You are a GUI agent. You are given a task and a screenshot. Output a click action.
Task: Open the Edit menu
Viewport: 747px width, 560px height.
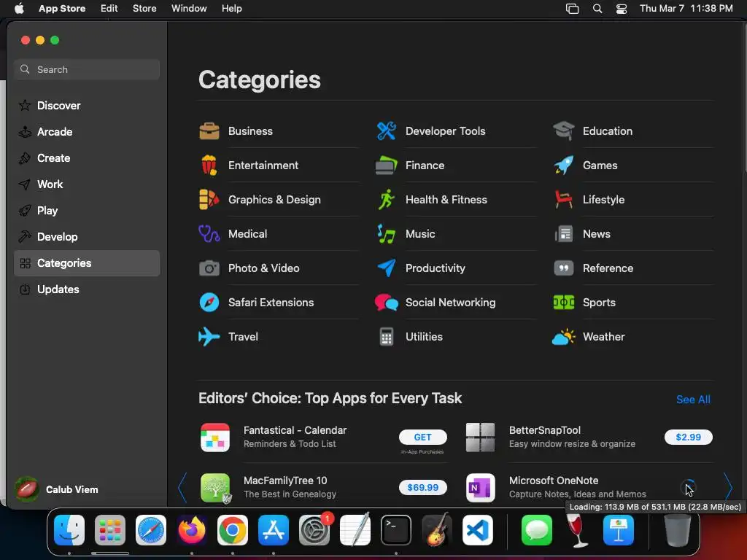pos(109,9)
